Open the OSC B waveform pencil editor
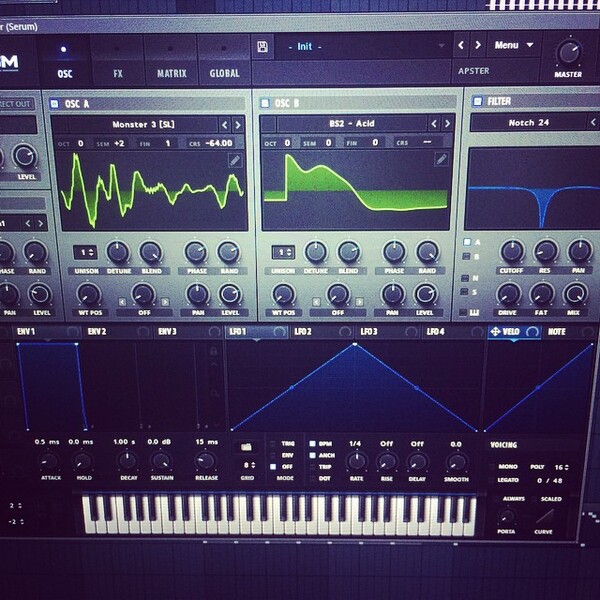 [x=441, y=159]
